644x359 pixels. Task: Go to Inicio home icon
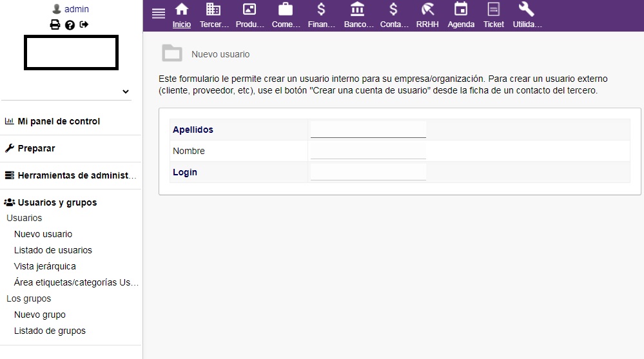point(182,9)
